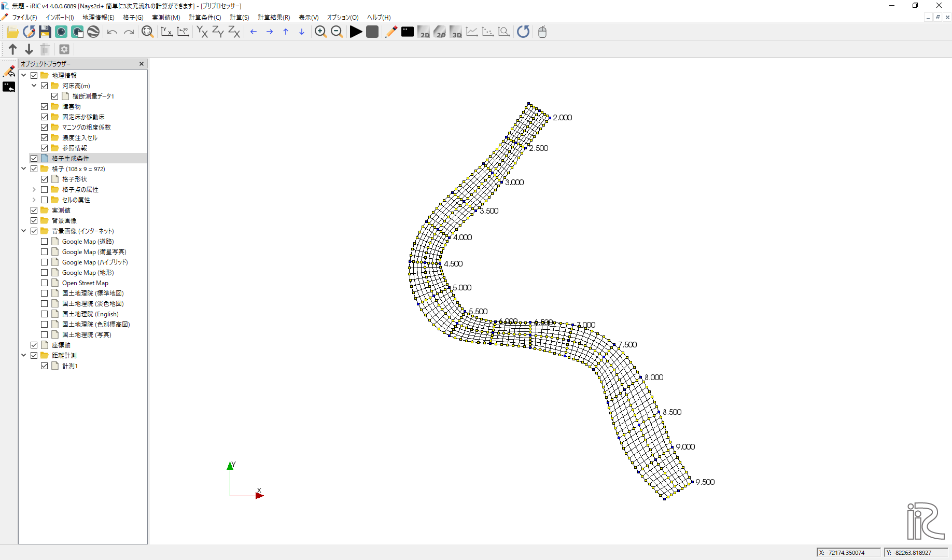This screenshot has height=560, width=952.
Task: Click the fit-to-window magnifier icon
Action: click(x=147, y=32)
